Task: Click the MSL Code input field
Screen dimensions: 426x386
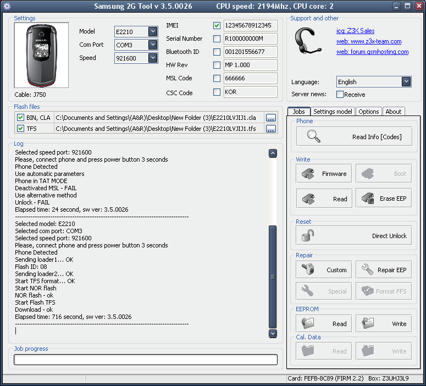Action: pos(250,78)
